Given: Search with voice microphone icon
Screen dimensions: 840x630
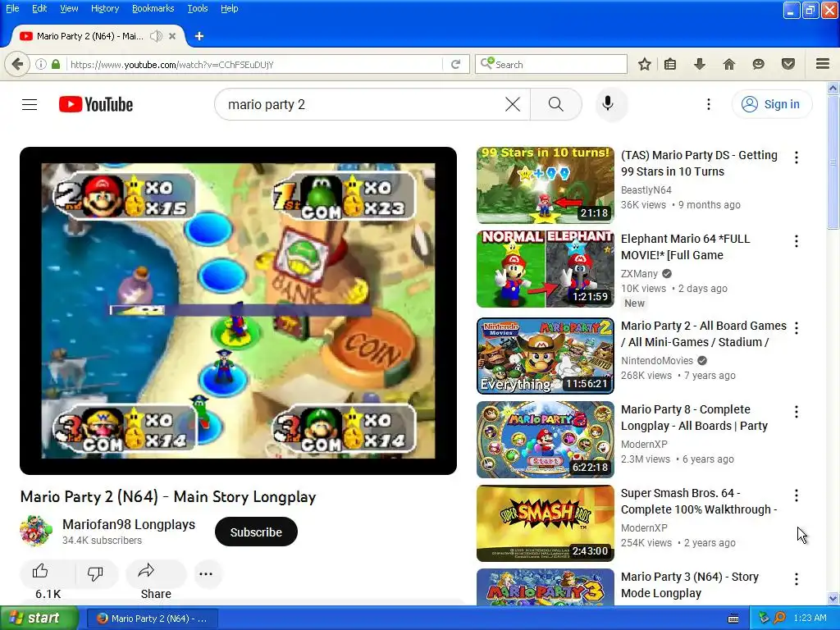Looking at the screenshot, I should click(608, 103).
